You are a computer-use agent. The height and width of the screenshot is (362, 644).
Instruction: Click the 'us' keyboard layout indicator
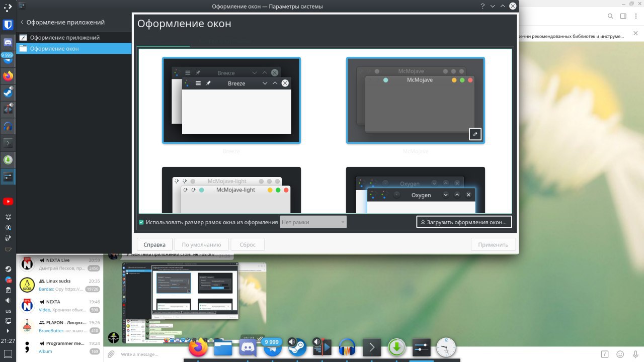[8, 311]
